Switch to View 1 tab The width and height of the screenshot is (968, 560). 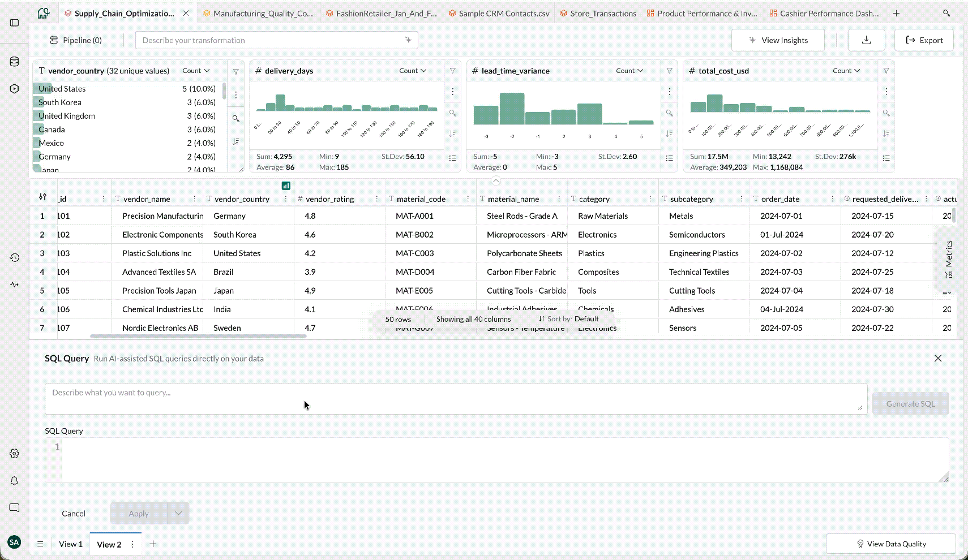tap(71, 544)
